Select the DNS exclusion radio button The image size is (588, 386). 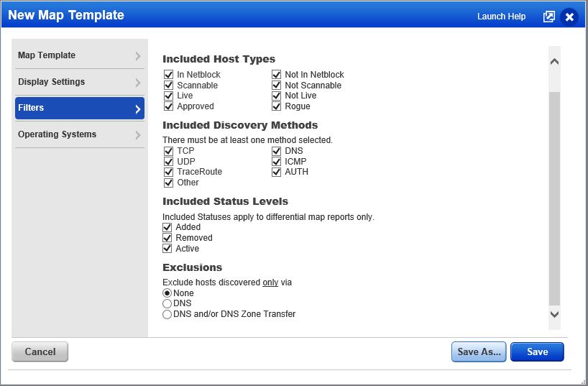coord(167,303)
